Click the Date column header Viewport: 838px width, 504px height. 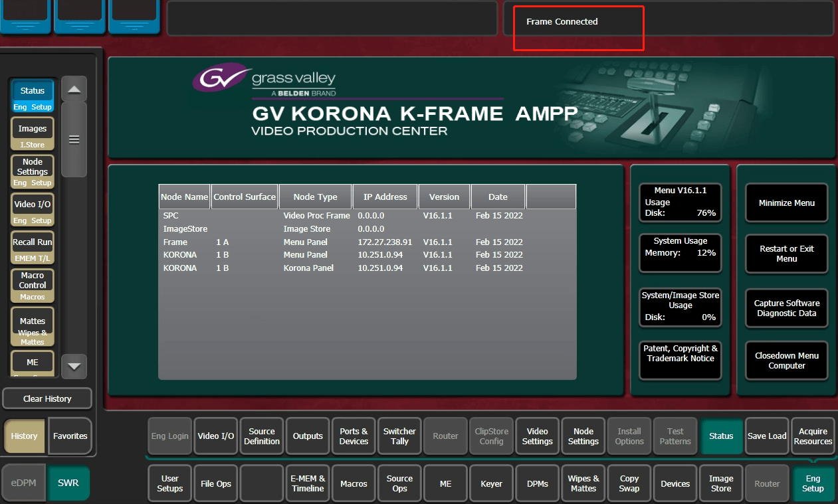point(498,197)
